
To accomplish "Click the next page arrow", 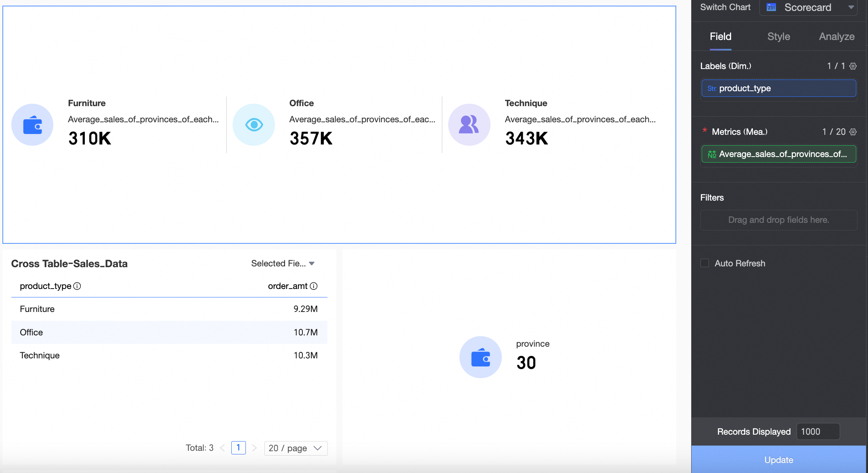I will tap(254, 448).
